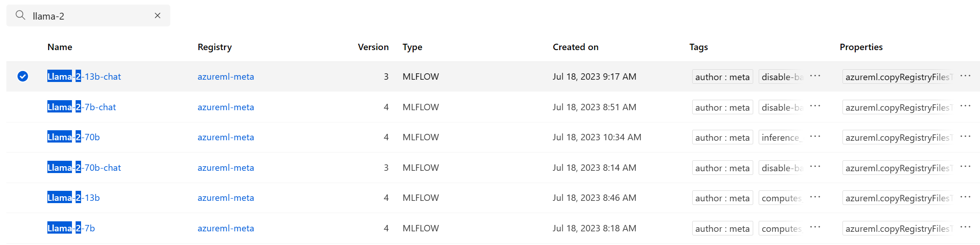
Task: Expand more tags for Llama-2-70b
Action: click(815, 137)
